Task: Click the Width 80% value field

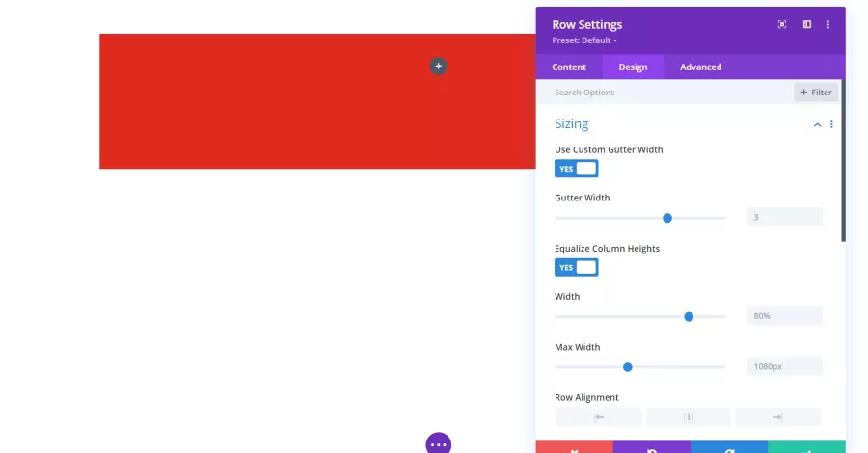Action: (x=784, y=316)
